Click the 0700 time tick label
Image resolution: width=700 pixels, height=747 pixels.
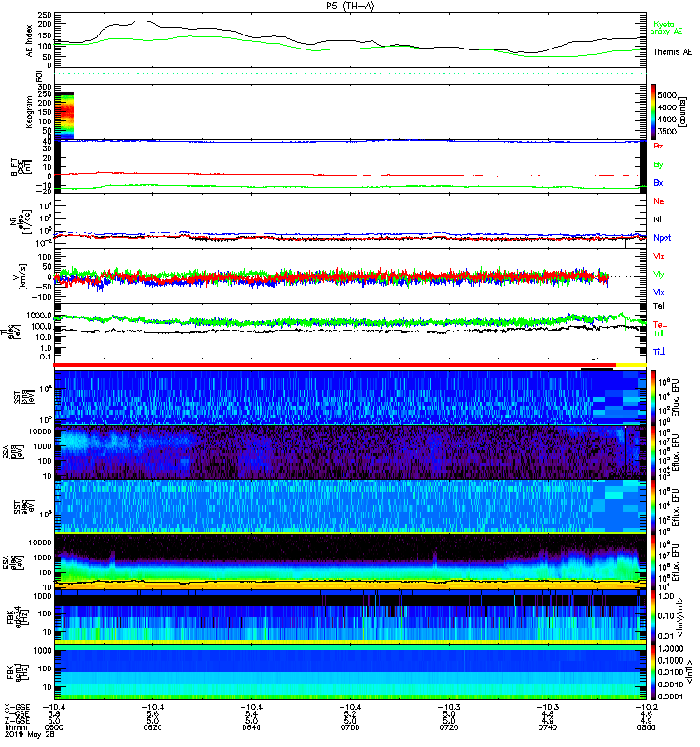(350, 727)
